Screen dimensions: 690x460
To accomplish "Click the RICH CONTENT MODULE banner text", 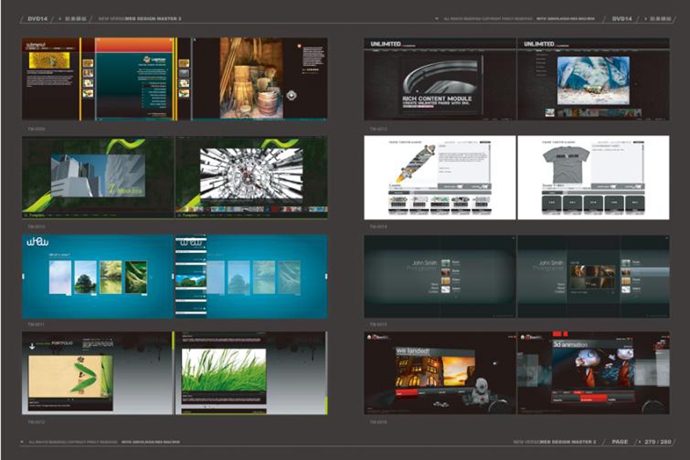I will click(x=437, y=99).
